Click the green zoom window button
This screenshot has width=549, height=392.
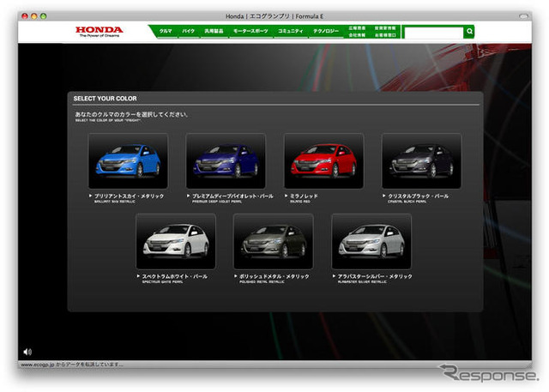[x=44, y=16]
